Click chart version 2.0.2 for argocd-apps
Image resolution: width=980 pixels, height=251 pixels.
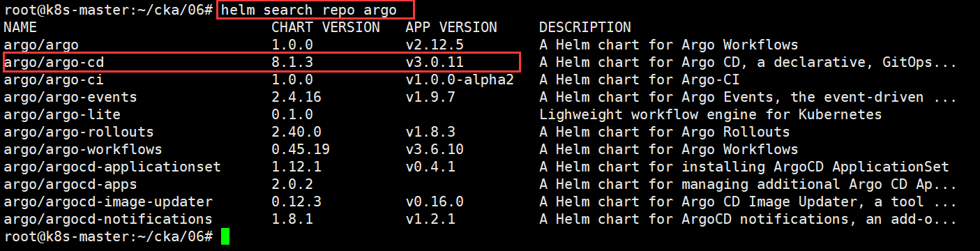click(x=292, y=185)
